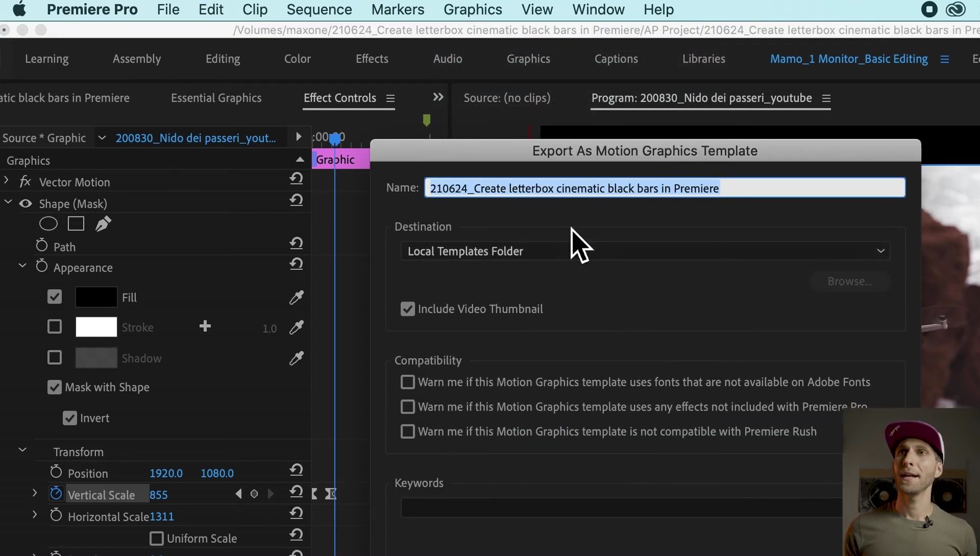
Task: Toggle Appearance animation stopwatch
Action: 42,266
